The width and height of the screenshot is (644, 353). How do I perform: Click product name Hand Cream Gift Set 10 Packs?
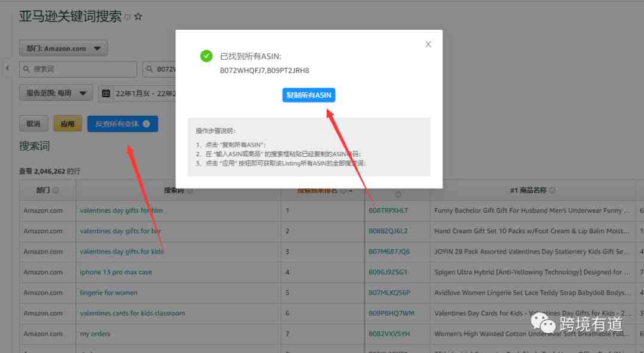[532, 231]
